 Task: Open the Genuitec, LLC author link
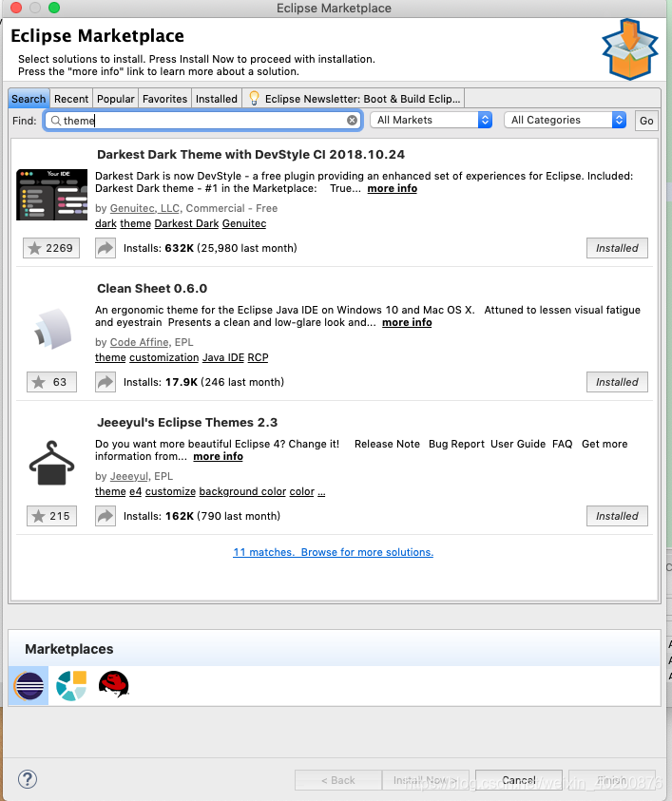(x=144, y=208)
